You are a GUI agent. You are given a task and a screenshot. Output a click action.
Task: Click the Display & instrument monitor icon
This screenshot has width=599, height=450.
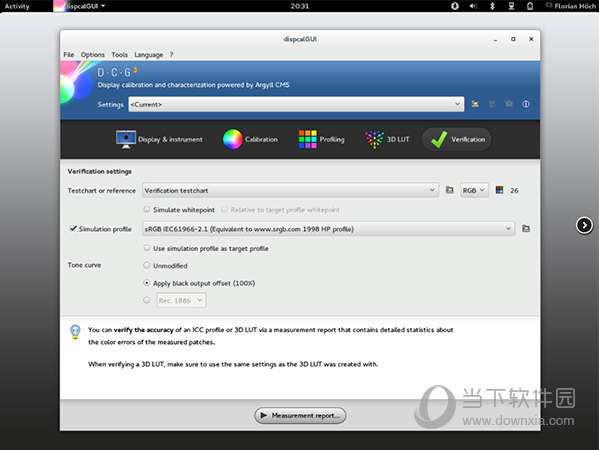126,139
